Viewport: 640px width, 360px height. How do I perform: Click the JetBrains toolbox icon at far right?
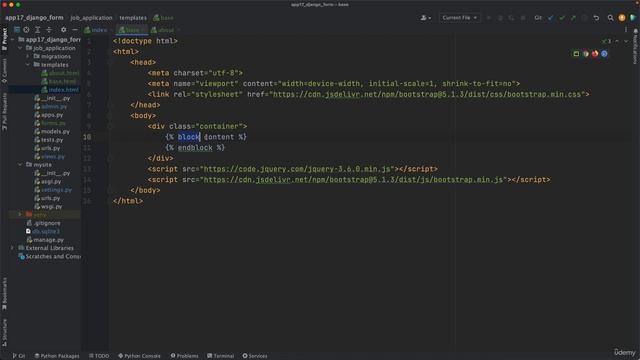(x=633, y=18)
